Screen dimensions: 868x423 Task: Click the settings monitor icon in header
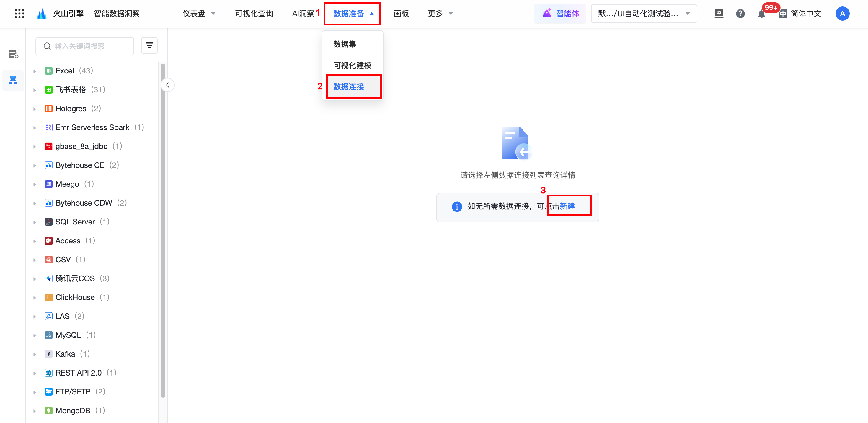click(719, 14)
